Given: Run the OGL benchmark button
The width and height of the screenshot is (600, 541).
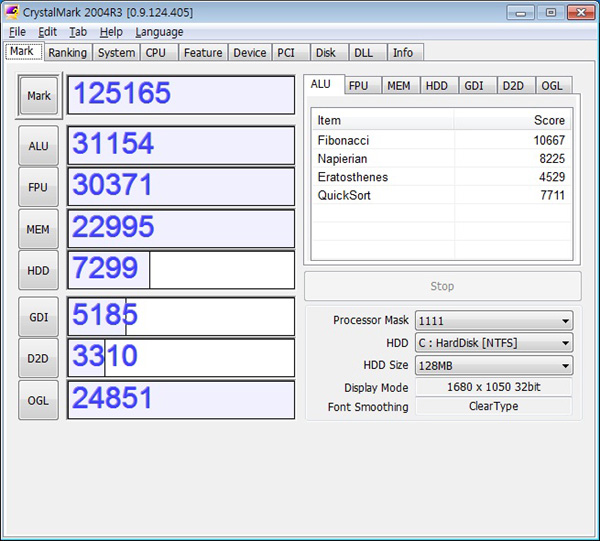Looking at the screenshot, I should 38,400.
